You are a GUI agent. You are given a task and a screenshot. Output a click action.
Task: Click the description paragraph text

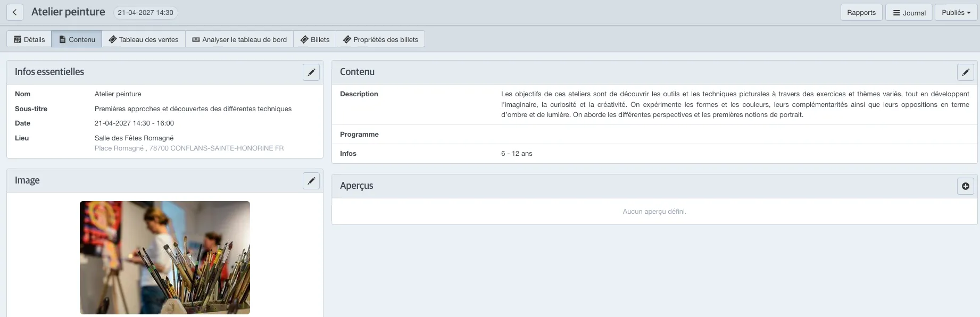(x=735, y=104)
